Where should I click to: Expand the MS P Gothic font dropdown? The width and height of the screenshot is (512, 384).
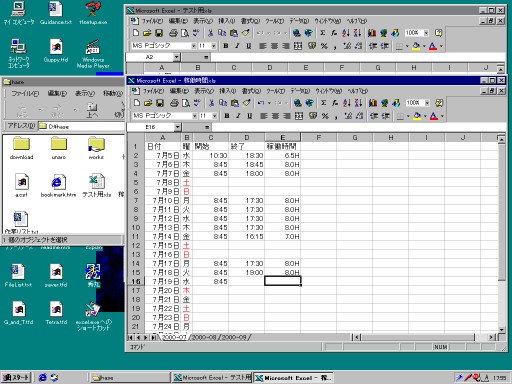point(195,116)
